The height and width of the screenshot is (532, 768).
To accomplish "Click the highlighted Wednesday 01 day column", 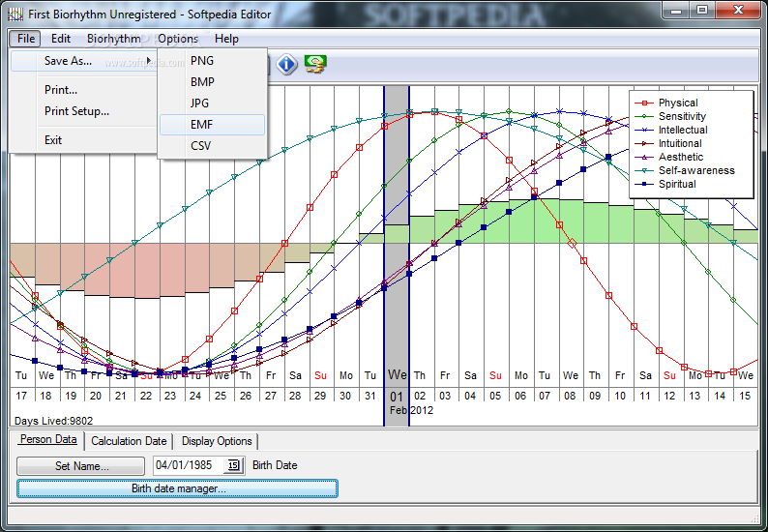I will (x=397, y=254).
